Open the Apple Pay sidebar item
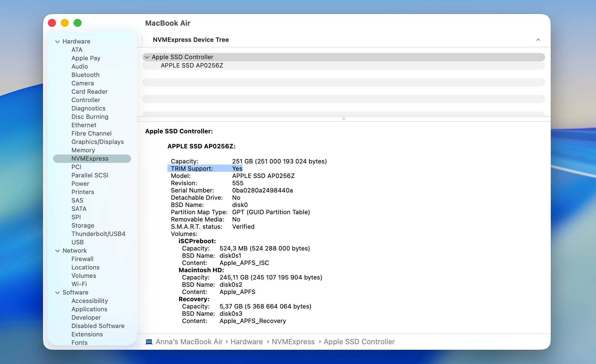596x364 pixels. [x=86, y=58]
